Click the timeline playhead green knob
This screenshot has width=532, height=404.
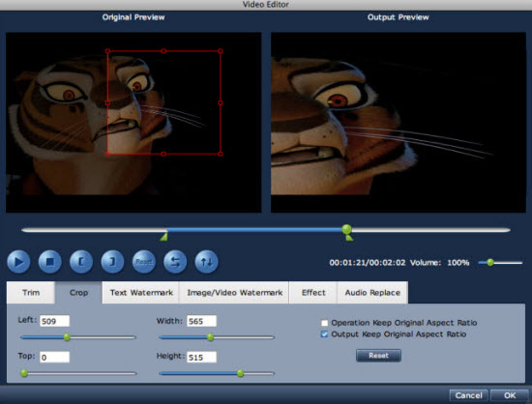click(346, 229)
